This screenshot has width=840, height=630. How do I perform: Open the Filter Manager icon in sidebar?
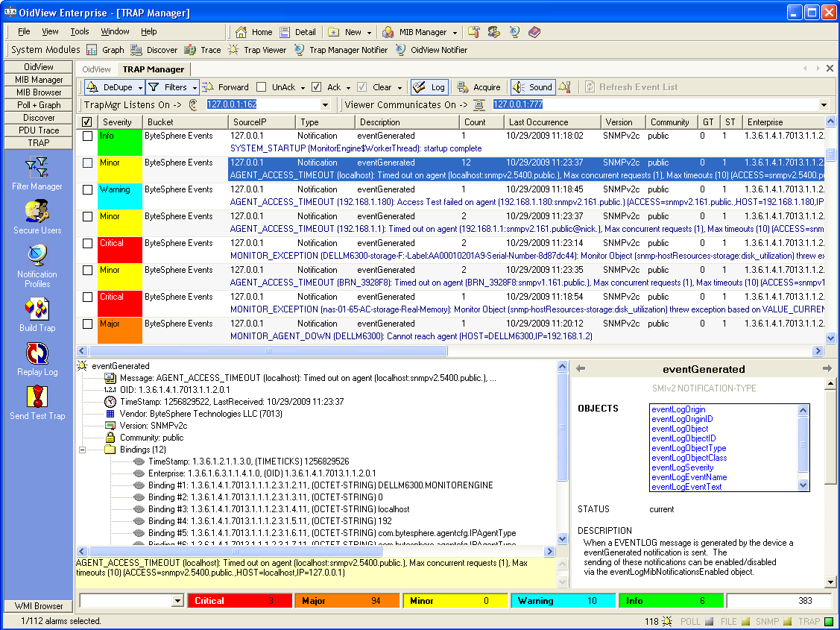(x=37, y=167)
